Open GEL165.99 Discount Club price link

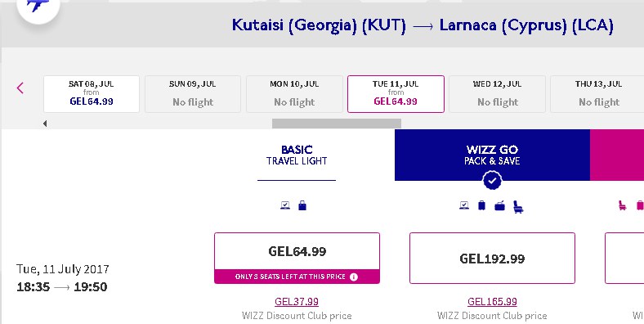pyautogui.click(x=492, y=301)
